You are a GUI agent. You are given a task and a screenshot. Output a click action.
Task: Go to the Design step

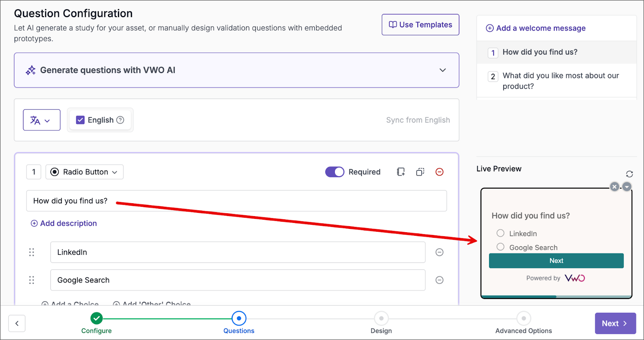[381, 319]
